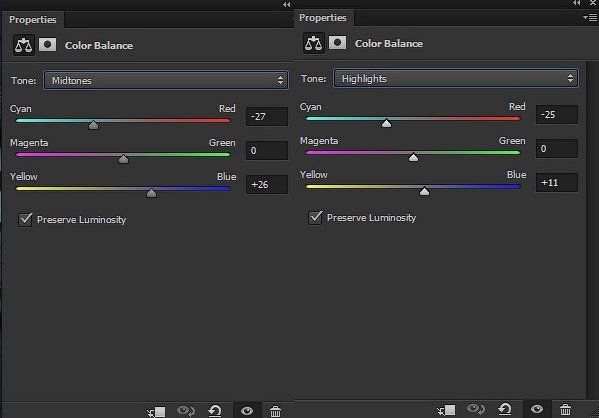599x418 pixels.
Task: Click Cyan-Red value field showing -25
Action: [x=557, y=114]
